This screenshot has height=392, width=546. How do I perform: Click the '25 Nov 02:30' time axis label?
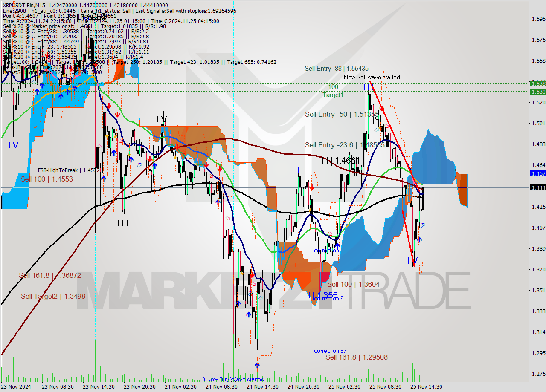tap(344, 387)
